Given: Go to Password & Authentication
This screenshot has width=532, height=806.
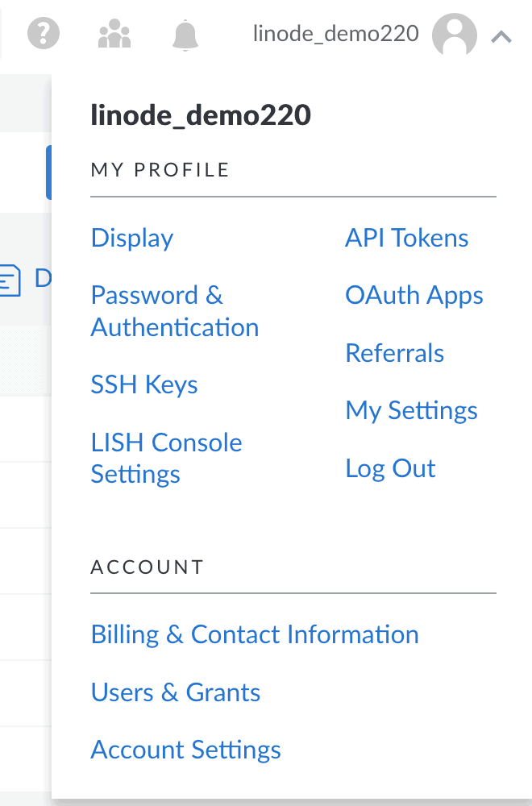Looking at the screenshot, I should click(174, 311).
